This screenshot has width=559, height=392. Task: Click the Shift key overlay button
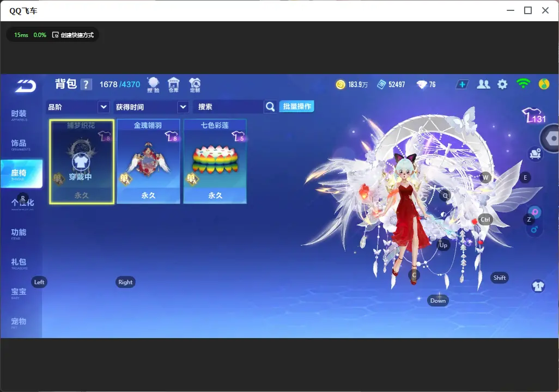tap(500, 278)
